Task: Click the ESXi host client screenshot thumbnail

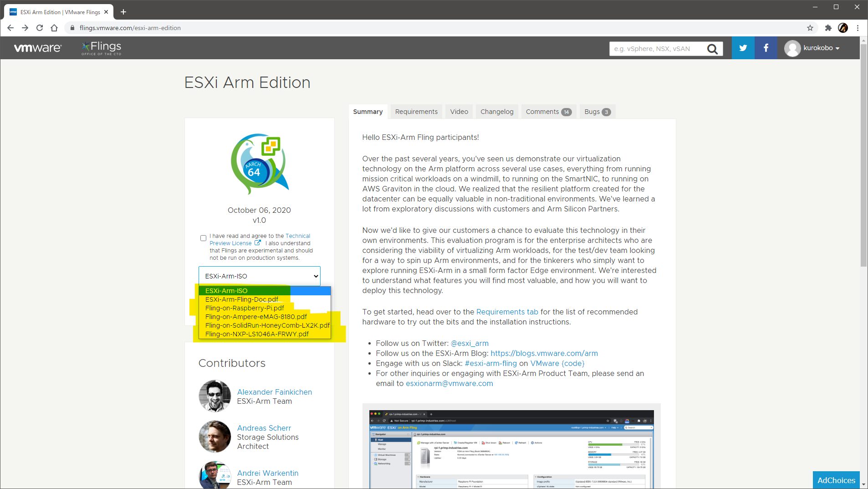Action: click(511, 449)
